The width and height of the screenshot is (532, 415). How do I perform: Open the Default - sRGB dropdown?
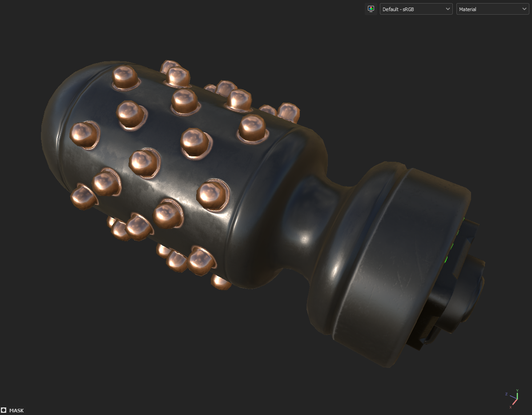[x=416, y=9]
